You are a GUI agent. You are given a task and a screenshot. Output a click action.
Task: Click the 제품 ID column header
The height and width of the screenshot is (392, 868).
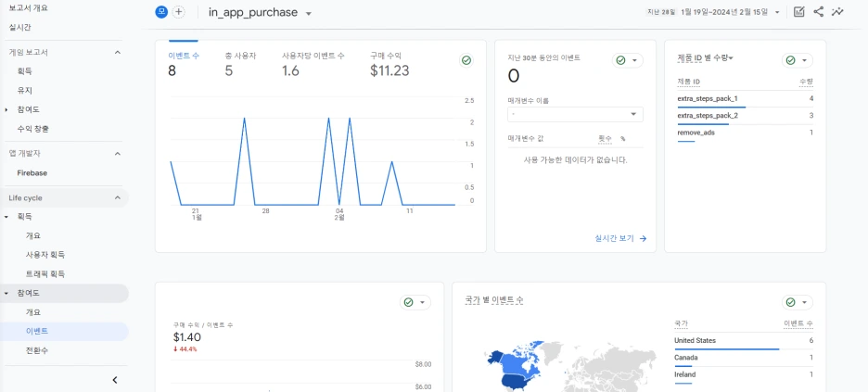[689, 82]
